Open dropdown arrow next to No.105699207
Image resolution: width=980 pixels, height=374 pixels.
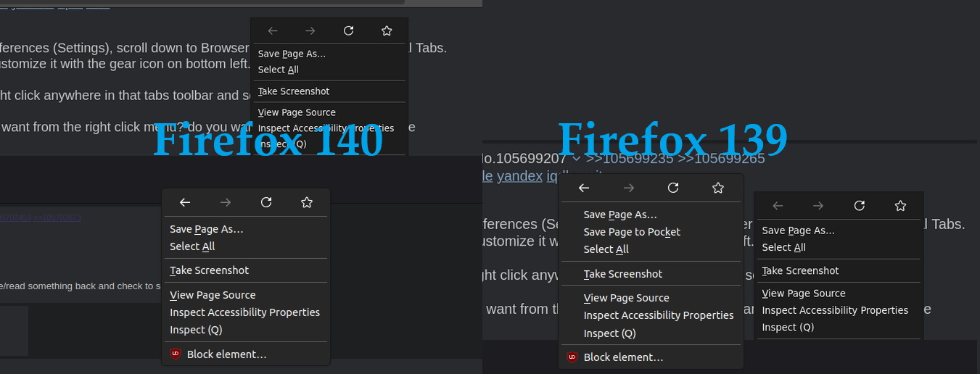coord(576,158)
